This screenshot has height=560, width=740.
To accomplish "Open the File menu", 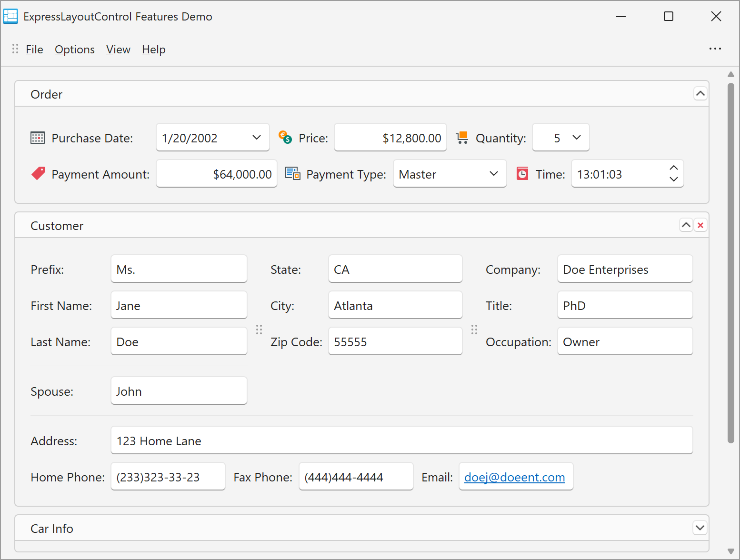I will pyautogui.click(x=34, y=50).
